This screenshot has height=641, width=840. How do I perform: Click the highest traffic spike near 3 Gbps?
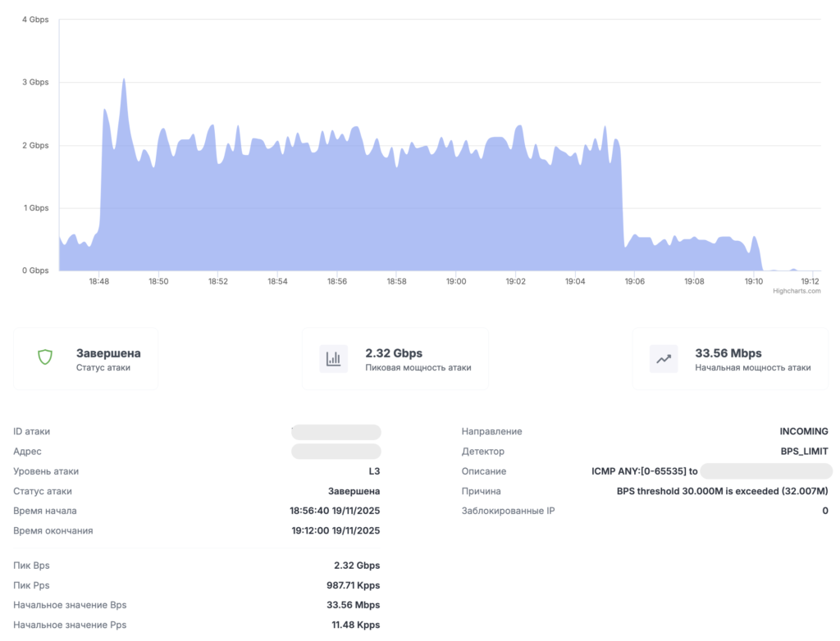tap(123, 80)
